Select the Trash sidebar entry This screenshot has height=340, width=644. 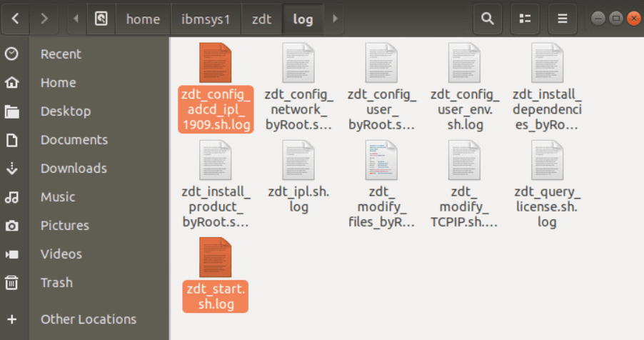click(56, 283)
